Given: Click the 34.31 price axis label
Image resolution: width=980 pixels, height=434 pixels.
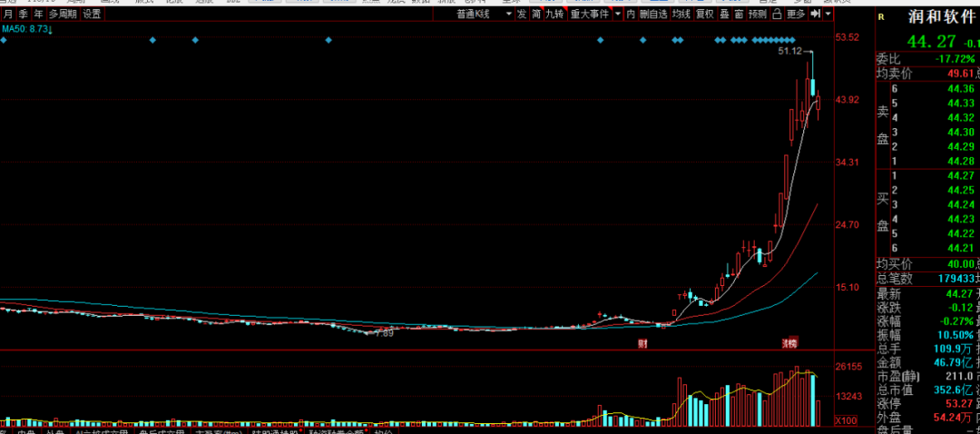Looking at the screenshot, I should click(848, 163).
